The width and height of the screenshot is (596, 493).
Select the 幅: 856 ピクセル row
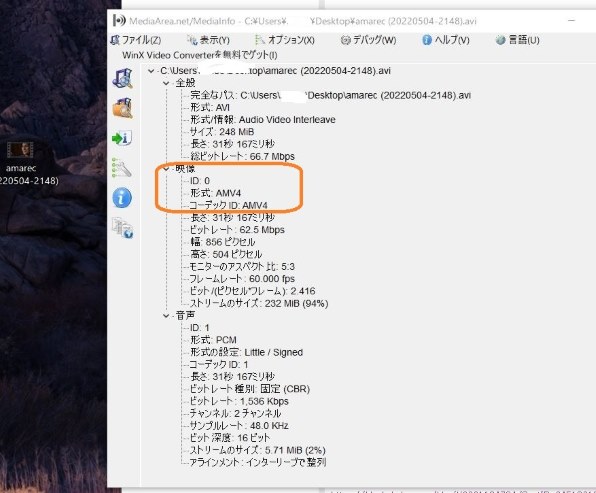click(222, 242)
